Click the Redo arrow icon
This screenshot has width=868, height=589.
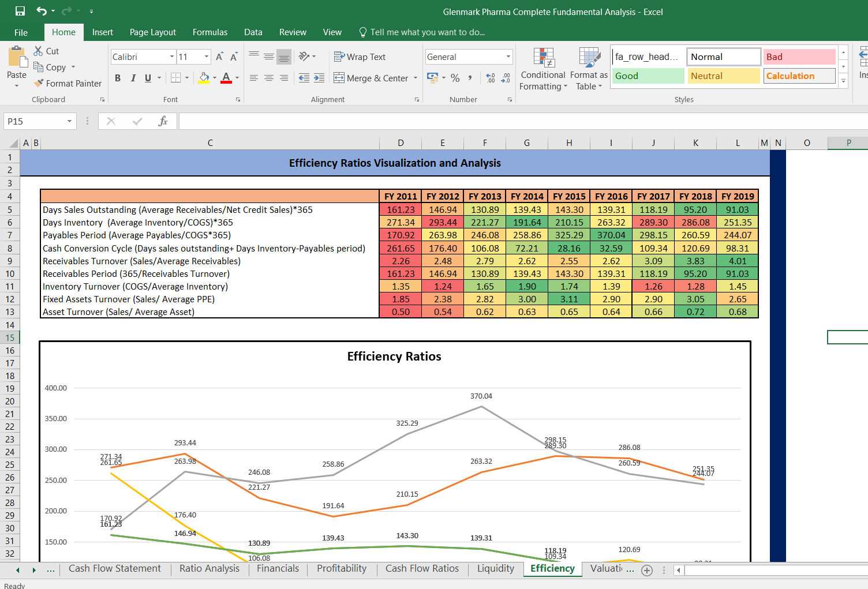pyautogui.click(x=66, y=11)
